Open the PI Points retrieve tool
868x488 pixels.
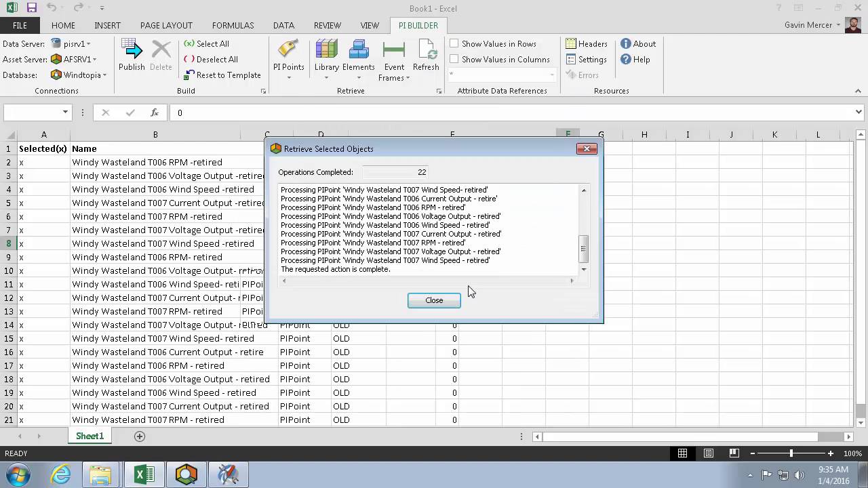pyautogui.click(x=288, y=60)
